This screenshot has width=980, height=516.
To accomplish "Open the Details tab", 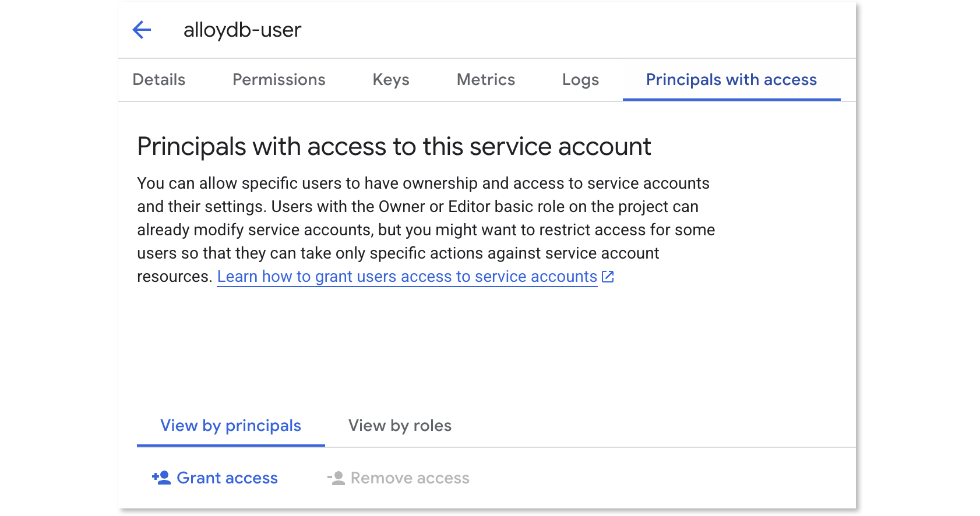I will point(159,80).
